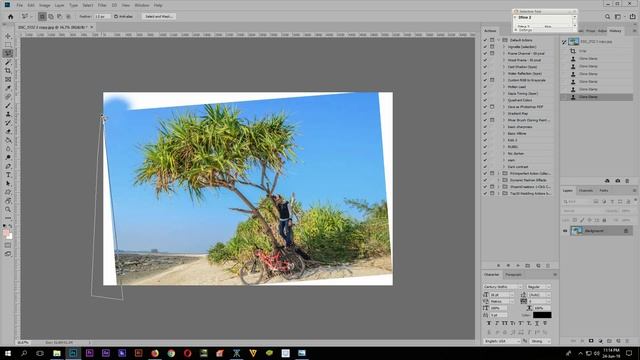The height and width of the screenshot is (360, 640).
Task: Select the Brush tool
Action: 8,105
